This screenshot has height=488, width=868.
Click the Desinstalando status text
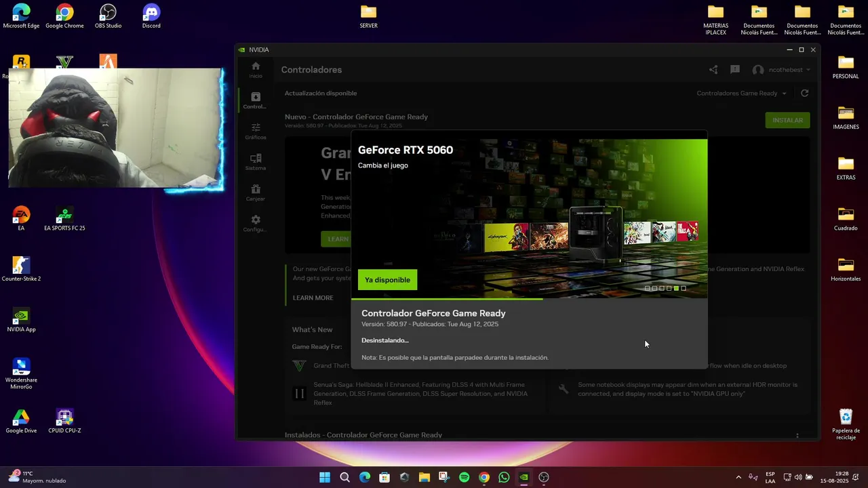(x=385, y=340)
